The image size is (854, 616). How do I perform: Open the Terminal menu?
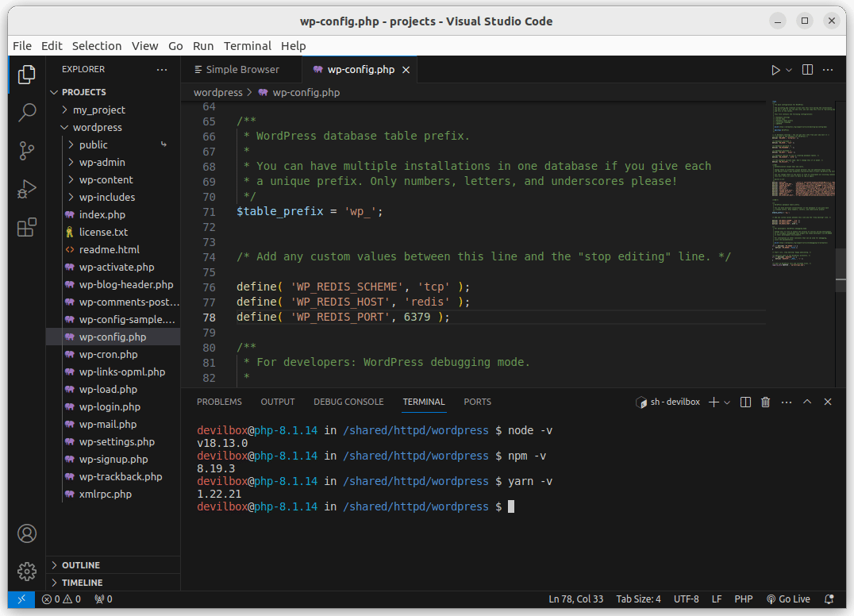click(247, 46)
